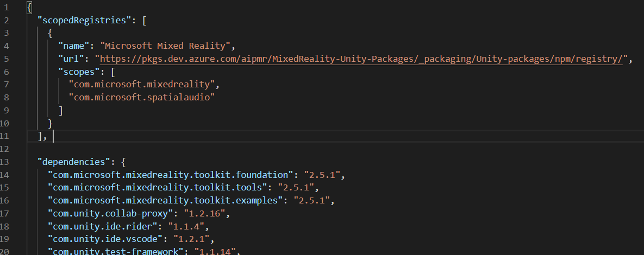
Task: Click the "com.unity.ide.rider" package name
Action: (x=103, y=227)
